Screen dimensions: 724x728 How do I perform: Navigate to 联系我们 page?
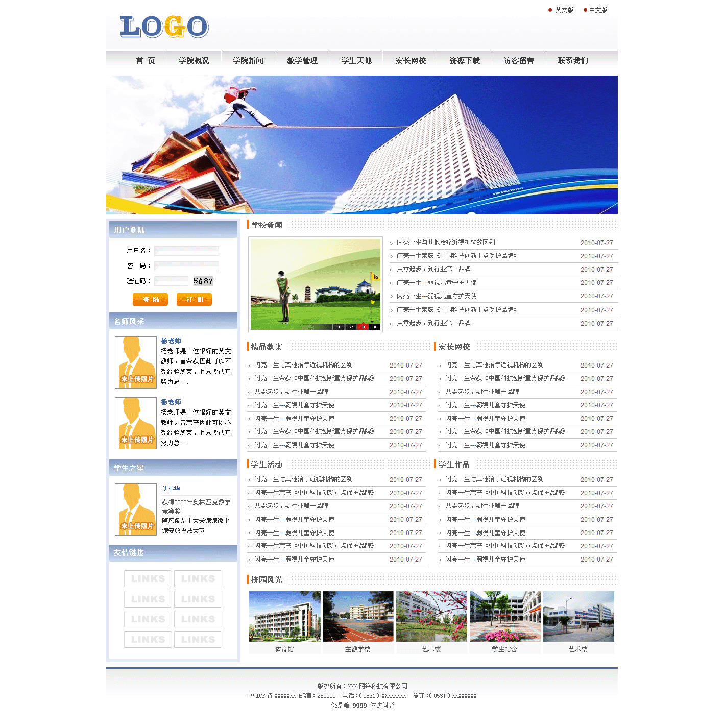(573, 61)
